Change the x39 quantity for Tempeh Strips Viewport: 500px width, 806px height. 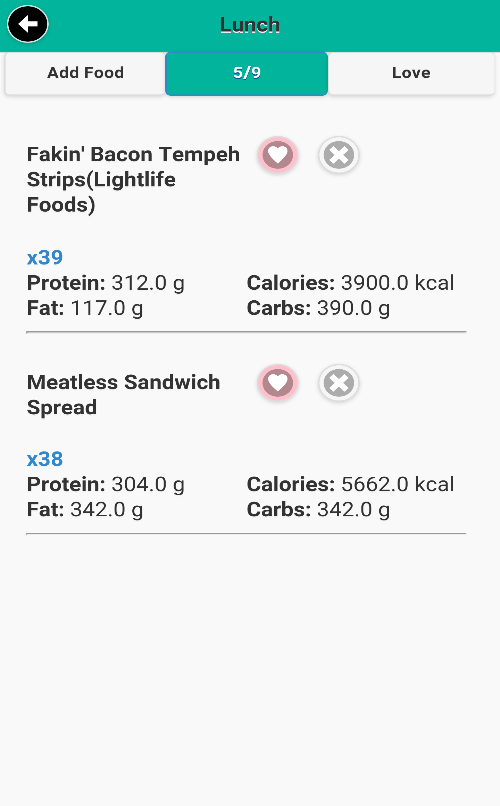[x=45, y=257]
